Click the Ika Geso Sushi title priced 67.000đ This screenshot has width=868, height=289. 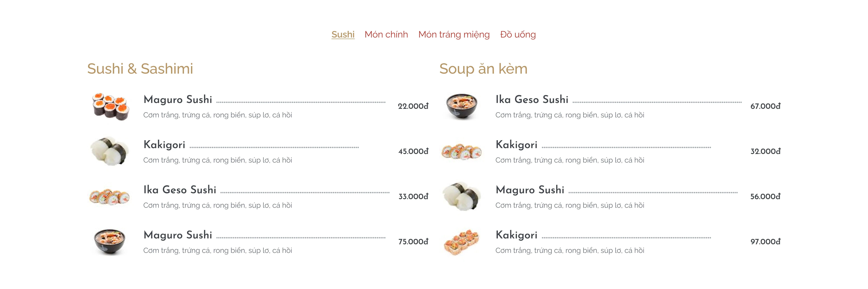click(x=532, y=100)
